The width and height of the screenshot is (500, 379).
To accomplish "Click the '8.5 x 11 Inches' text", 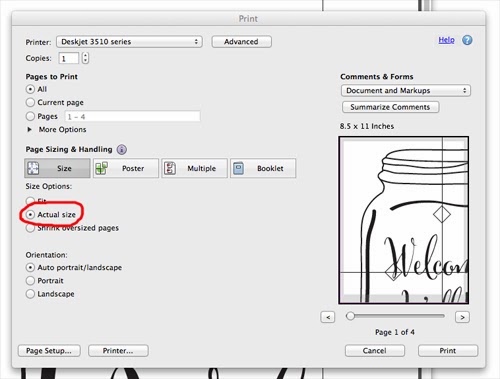I will (367, 126).
